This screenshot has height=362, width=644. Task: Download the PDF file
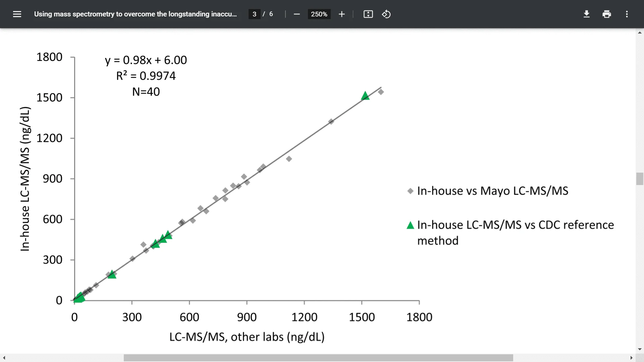point(586,14)
